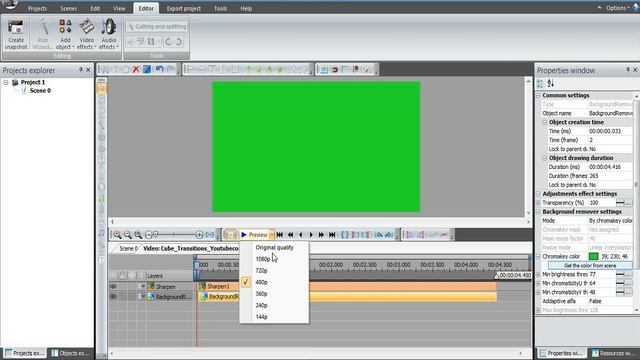Hide the Sharpen layer with eye icon

(113, 287)
